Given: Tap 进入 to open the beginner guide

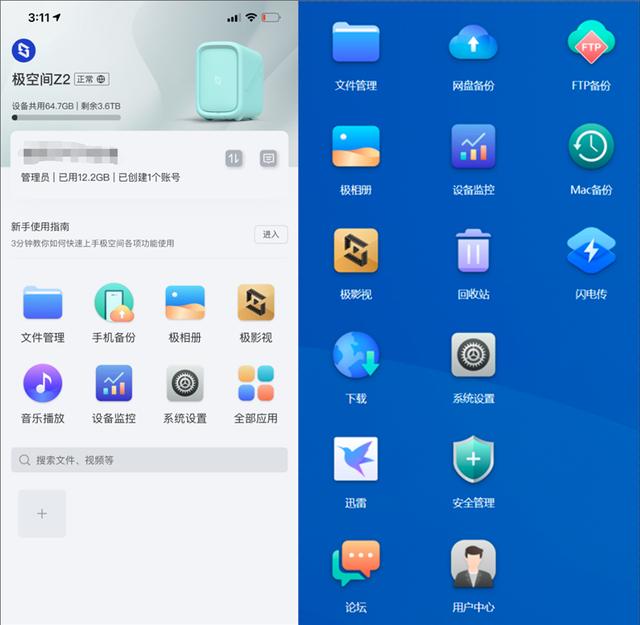Looking at the screenshot, I should tap(271, 234).
